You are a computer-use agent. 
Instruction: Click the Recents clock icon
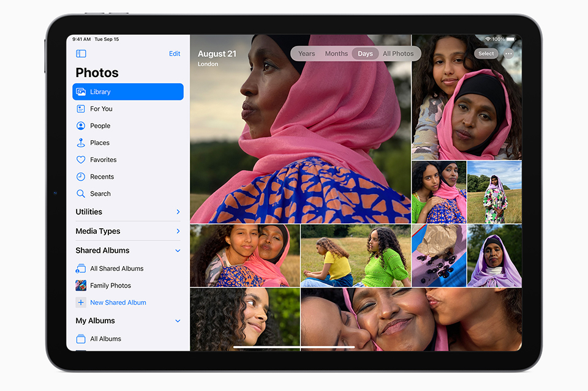tap(81, 176)
